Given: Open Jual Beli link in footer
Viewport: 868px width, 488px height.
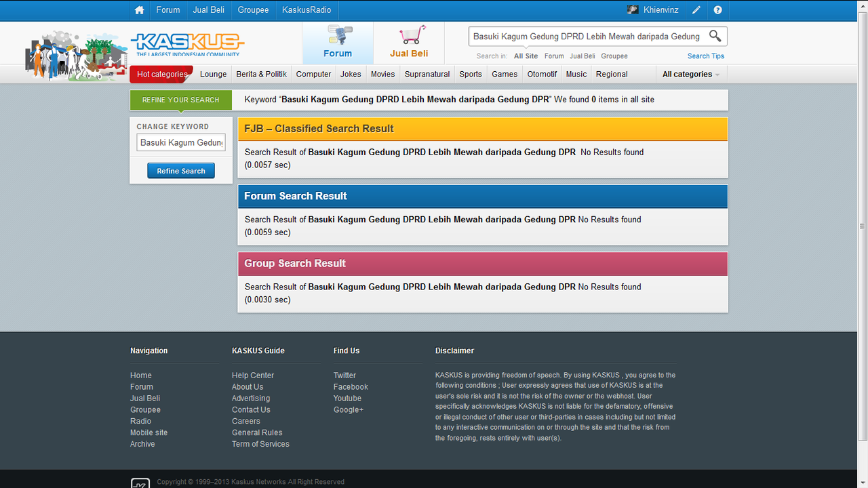Looking at the screenshot, I should 145,399.
